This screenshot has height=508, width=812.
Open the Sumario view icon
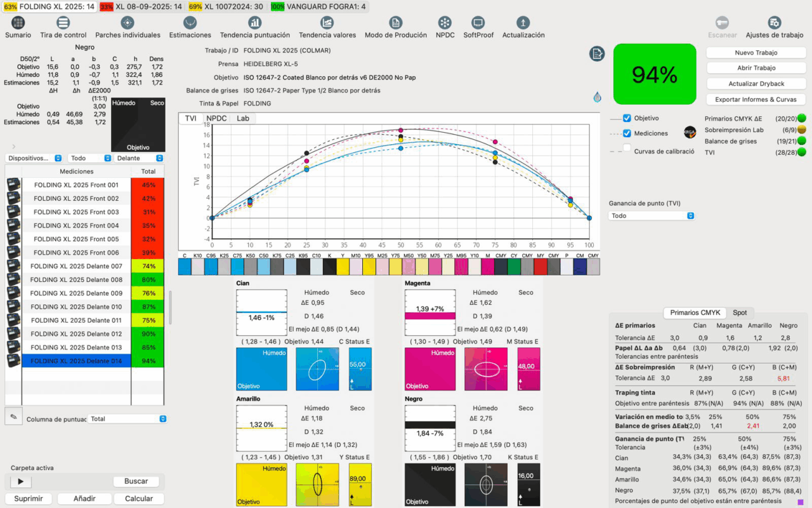(18, 23)
